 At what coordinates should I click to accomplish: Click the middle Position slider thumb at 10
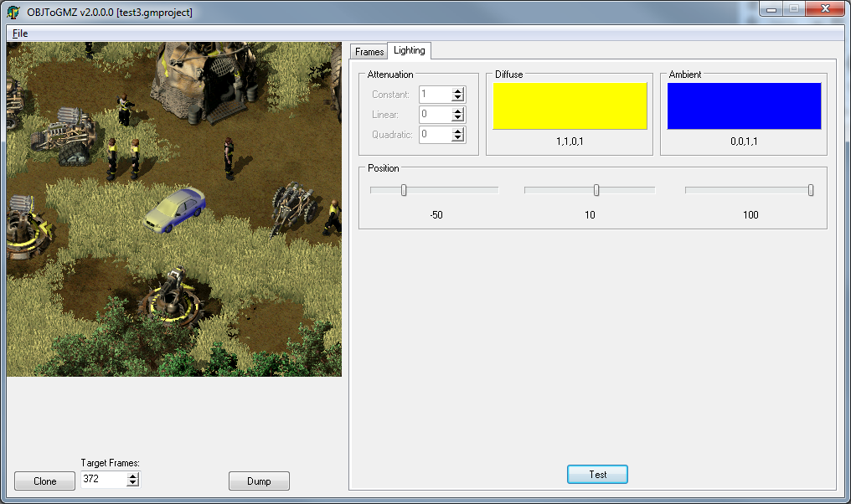coord(596,190)
